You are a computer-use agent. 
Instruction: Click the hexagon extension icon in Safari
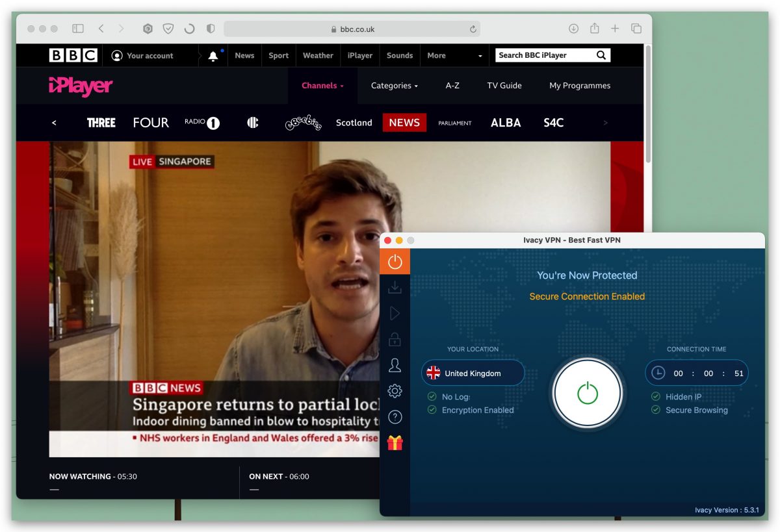point(148,29)
